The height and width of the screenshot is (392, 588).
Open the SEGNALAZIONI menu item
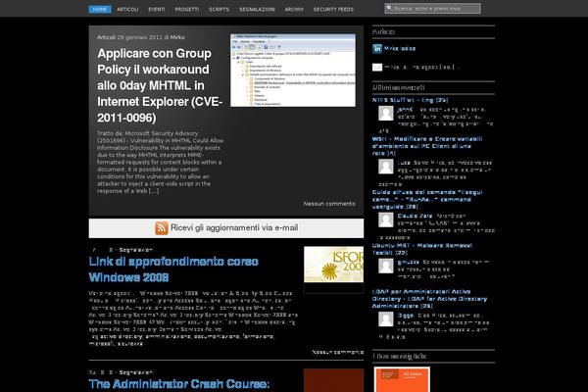point(257,9)
